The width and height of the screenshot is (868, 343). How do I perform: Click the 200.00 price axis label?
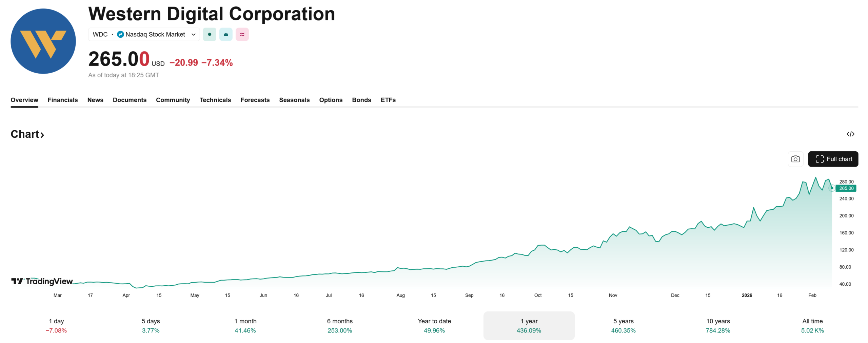(x=846, y=215)
